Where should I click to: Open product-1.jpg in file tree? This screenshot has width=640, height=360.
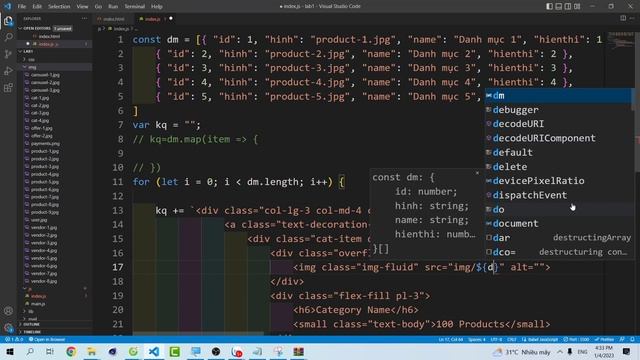tap(44, 151)
